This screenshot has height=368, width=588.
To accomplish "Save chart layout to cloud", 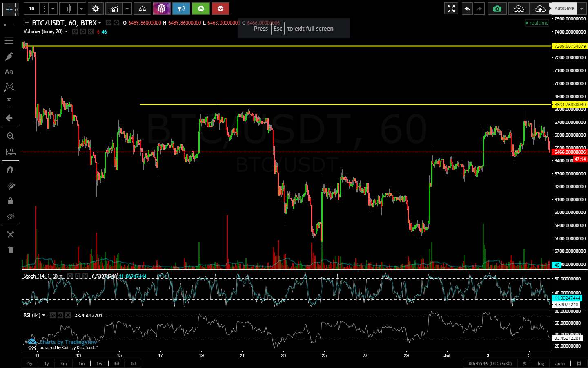I will pos(540,9).
